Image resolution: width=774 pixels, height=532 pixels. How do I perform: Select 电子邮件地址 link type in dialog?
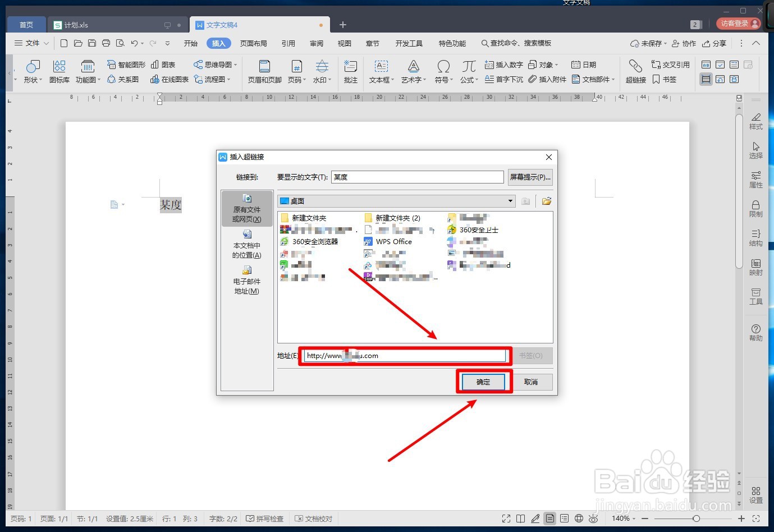(x=247, y=280)
